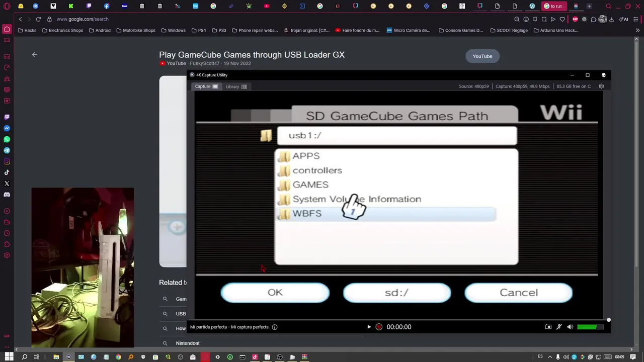
Task: Open the Aria AI button
Action: (623, 19)
